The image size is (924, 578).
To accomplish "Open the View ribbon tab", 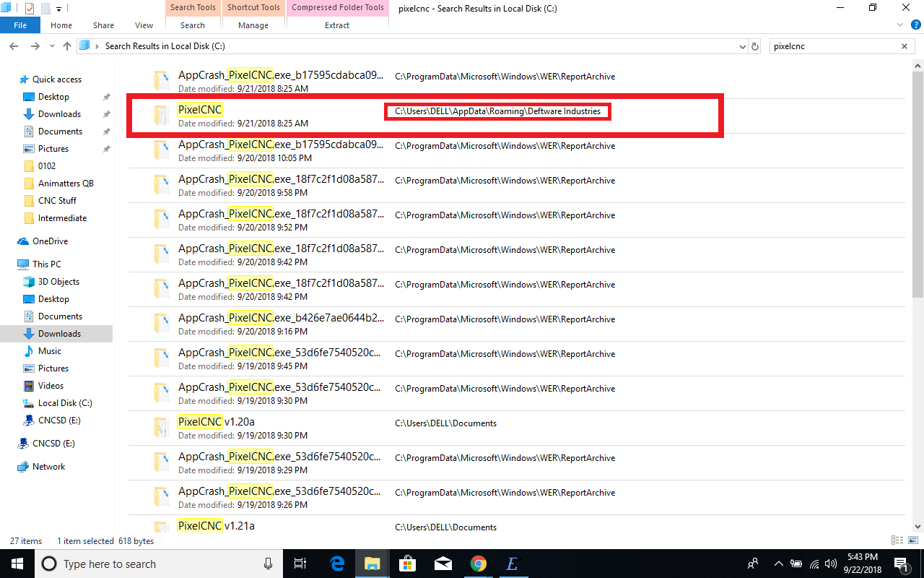I will pos(144,25).
